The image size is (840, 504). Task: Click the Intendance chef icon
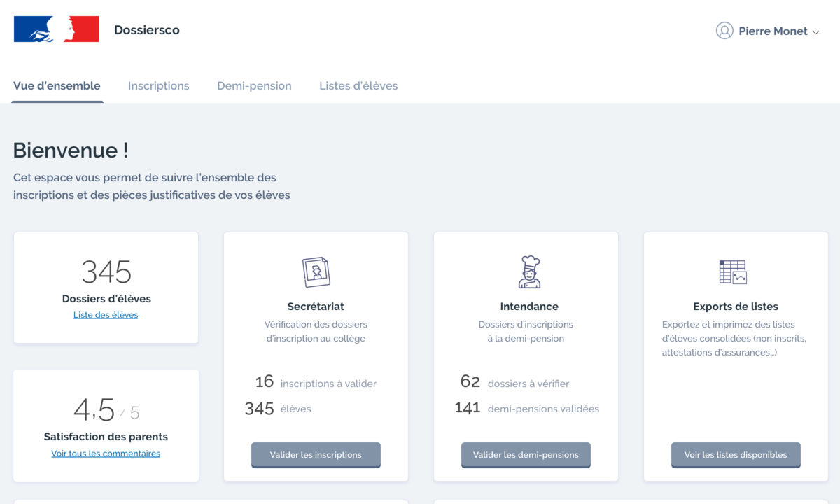click(x=529, y=272)
